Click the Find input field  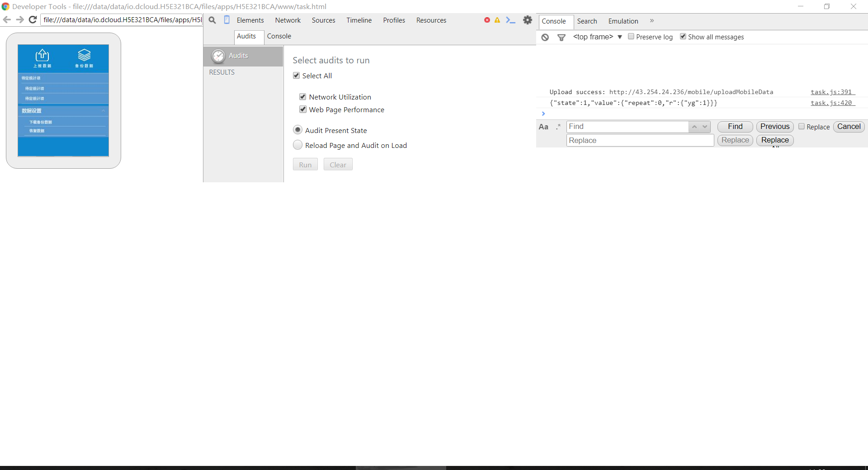coord(627,127)
